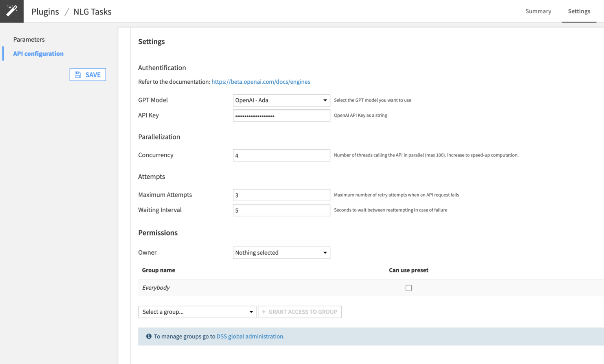
Task: Open the Settings tab
Action: coord(579,11)
